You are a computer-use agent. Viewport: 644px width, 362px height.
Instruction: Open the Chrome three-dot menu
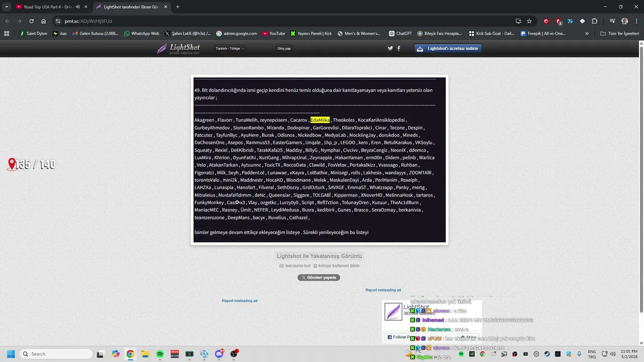click(636, 21)
